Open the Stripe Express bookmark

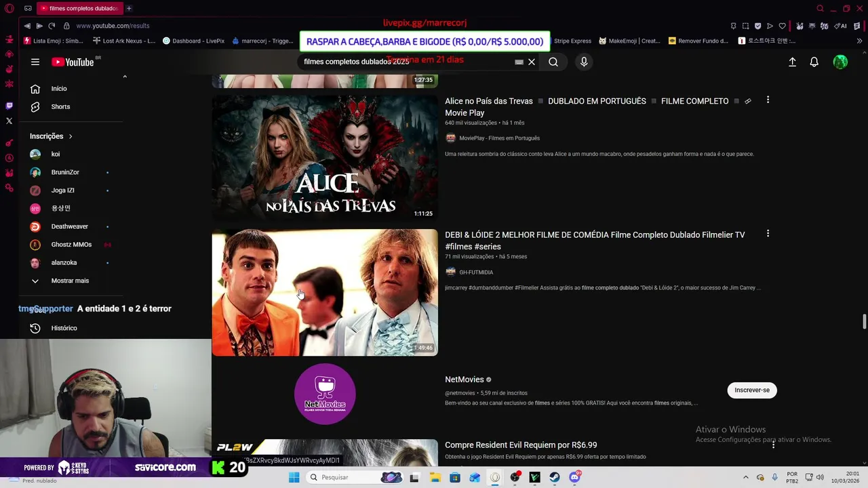click(572, 41)
